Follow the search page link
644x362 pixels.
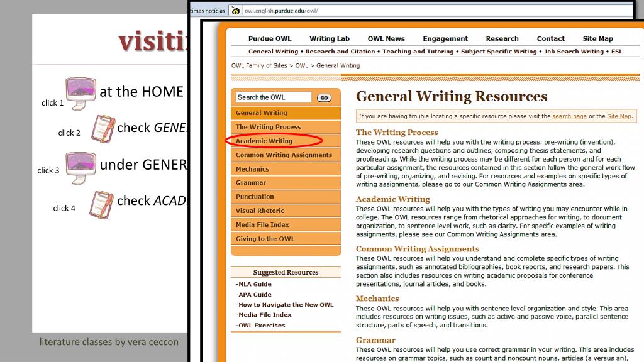click(x=569, y=116)
